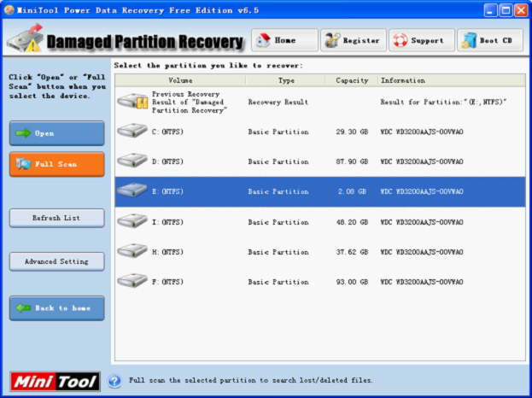The image size is (532, 398).
Task: Click the 37.62 GB capacity cell
Action: (x=352, y=252)
